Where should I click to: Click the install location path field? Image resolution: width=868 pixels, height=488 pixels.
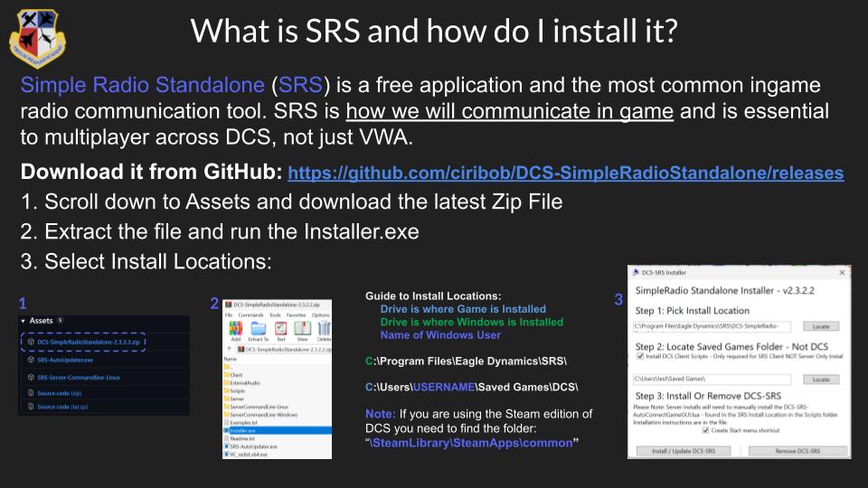712,326
